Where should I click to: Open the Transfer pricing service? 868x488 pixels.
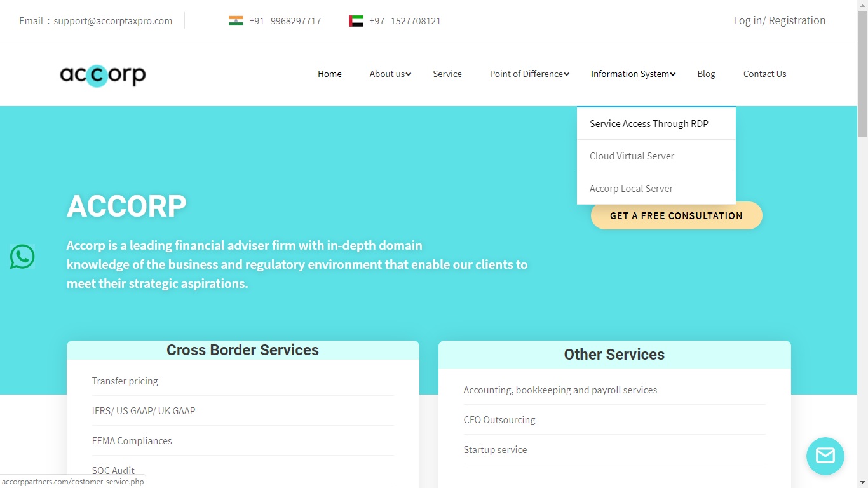point(125,381)
